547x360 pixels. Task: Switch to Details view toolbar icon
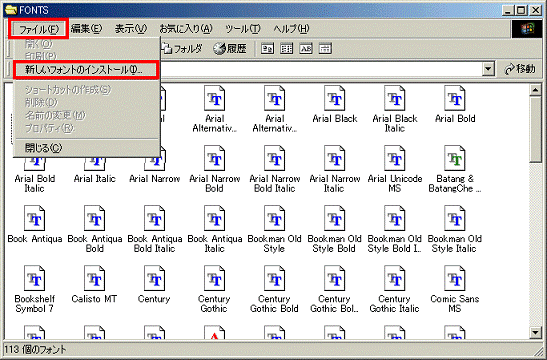(325, 49)
